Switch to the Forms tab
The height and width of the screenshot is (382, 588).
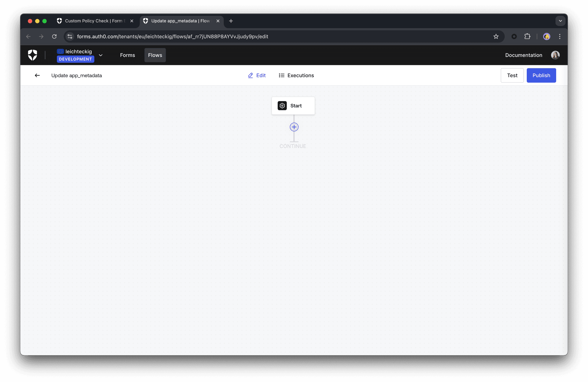[127, 55]
